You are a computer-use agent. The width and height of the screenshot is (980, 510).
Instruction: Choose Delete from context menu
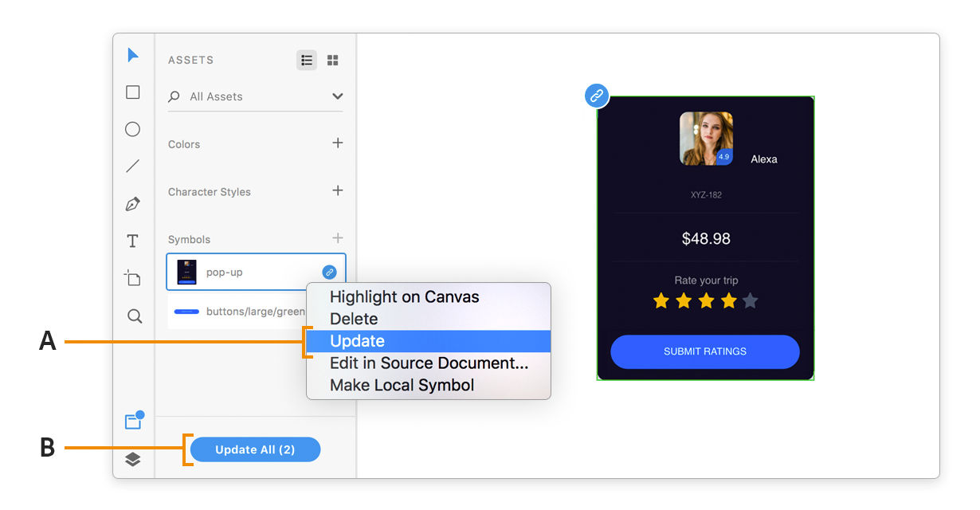coord(429,319)
